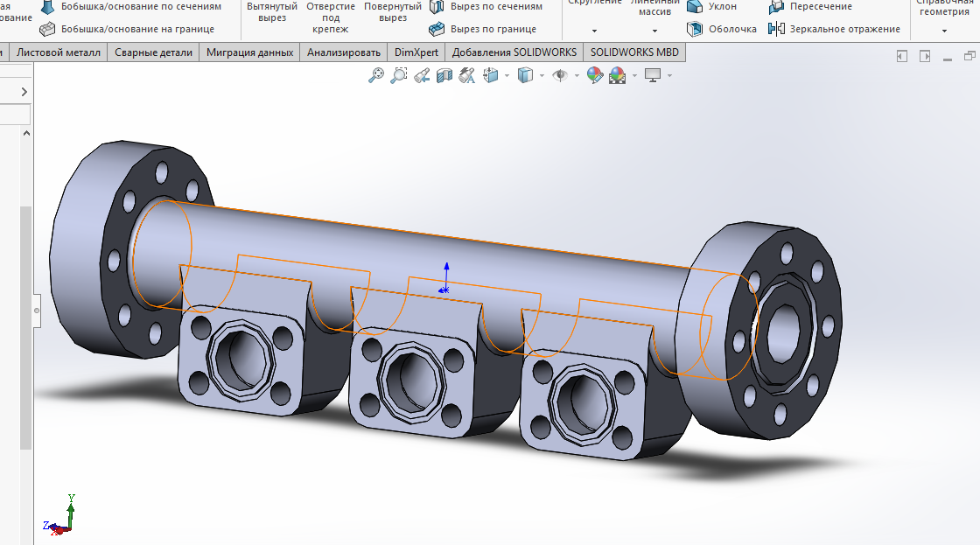
Task: Toggle the Hide/Show Items eye icon
Action: click(559, 76)
